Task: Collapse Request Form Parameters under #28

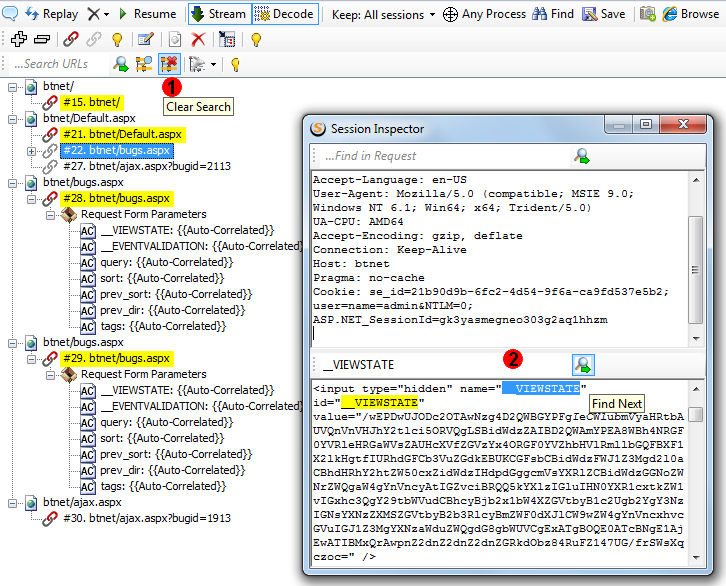Action: coord(50,215)
